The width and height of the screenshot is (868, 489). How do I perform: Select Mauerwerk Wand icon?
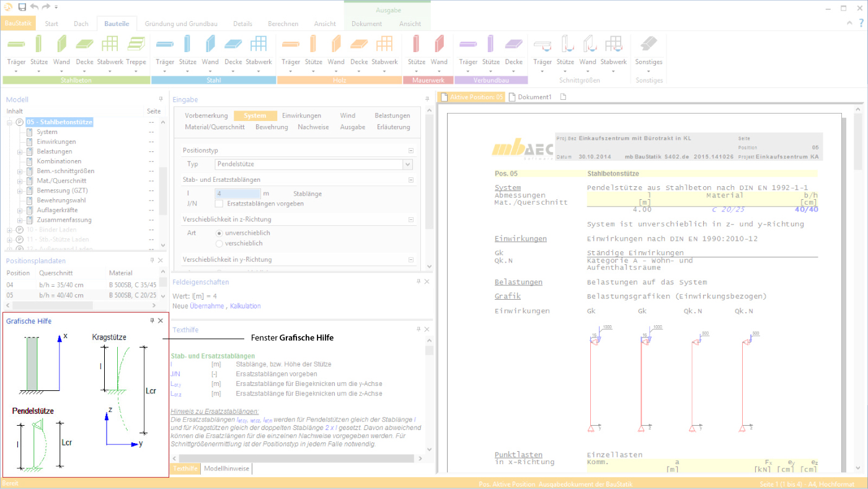[439, 44]
